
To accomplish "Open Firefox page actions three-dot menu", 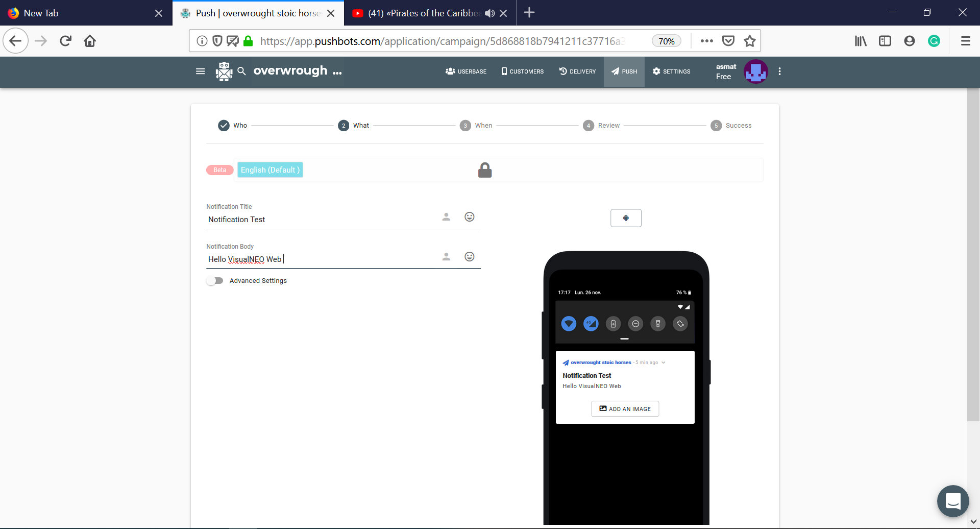I will click(707, 41).
